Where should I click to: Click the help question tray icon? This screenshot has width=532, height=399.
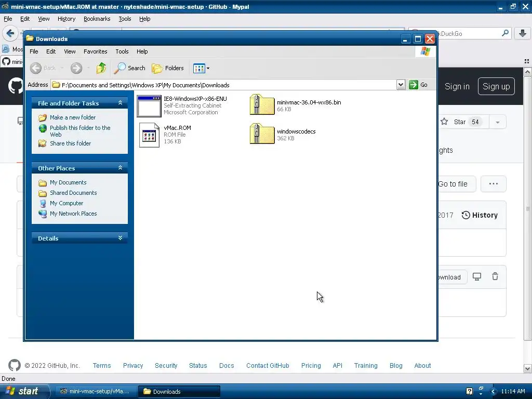[x=470, y=391]
